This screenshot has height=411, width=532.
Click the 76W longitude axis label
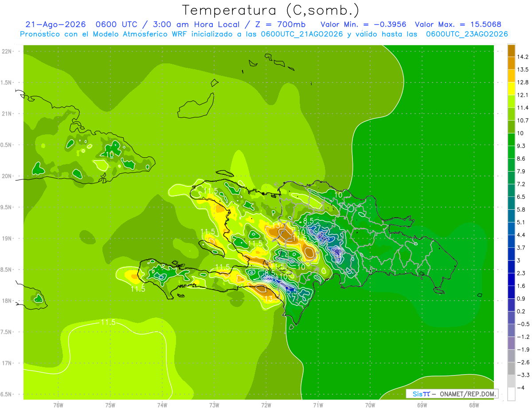59,405
